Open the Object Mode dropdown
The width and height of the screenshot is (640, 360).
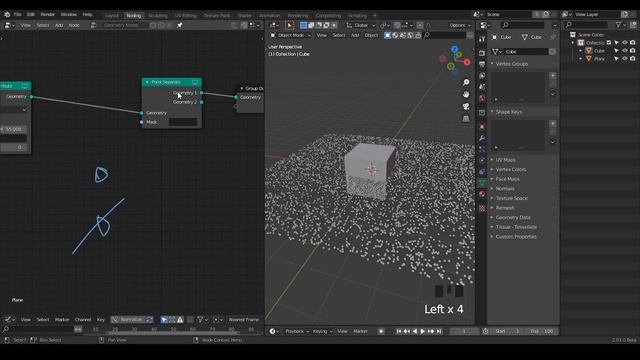click(291, 36)
